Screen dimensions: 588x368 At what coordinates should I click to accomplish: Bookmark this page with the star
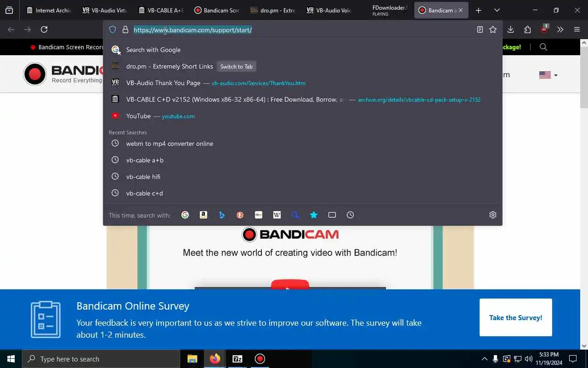tap(493, 29)
